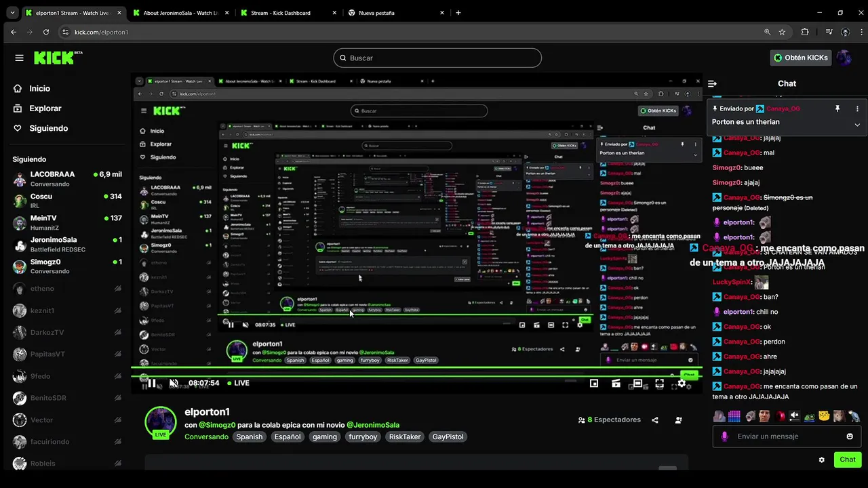Click the Español tag

pos(288,436)
